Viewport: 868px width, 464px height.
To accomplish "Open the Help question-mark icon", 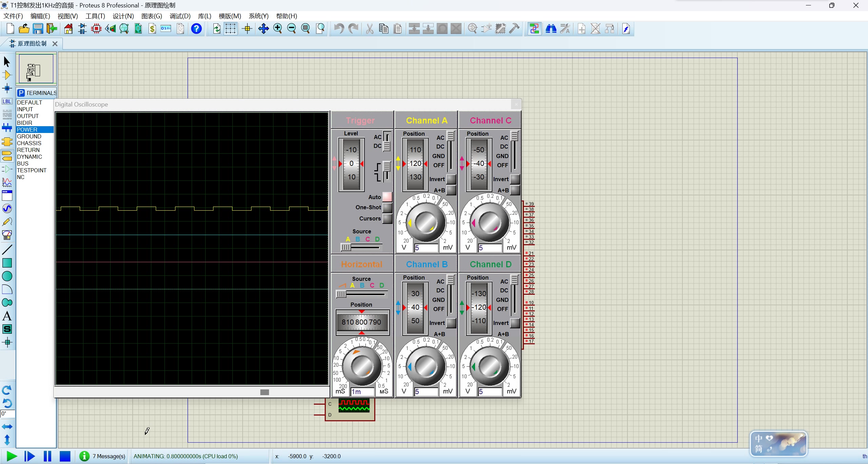I will click(196, 29).
